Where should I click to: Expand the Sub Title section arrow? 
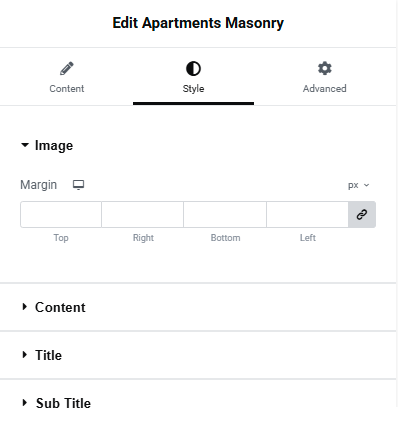click(24, 403)
